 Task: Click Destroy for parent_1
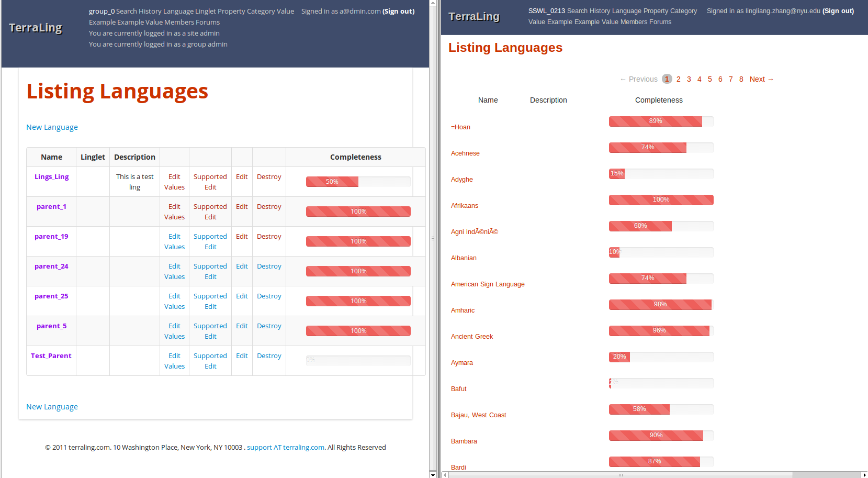[269, 207]
